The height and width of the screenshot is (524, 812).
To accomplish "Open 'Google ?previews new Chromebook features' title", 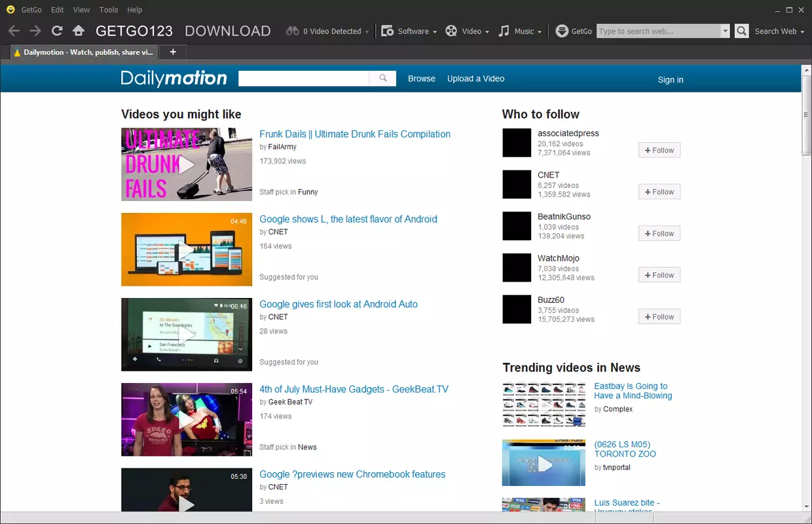I will coord(352,475).
